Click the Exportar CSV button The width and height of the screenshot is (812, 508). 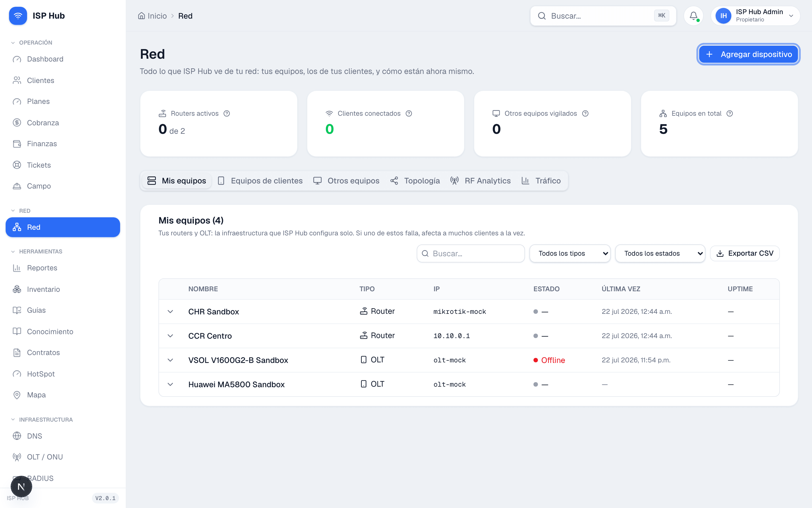pyautogui.click(x=745, y=253)
